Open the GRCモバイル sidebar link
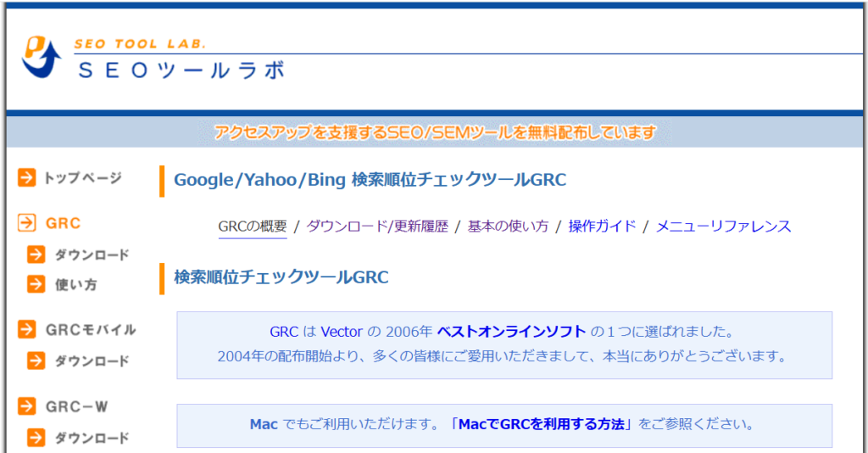Viewport: 868px width, 453px height. pyautogui.click(x=91, y=329)
